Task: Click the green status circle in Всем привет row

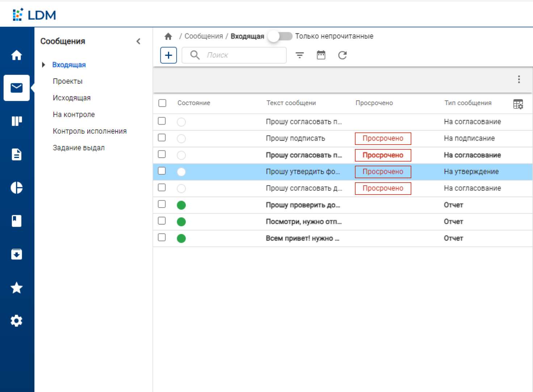Action: click(181, 238)
